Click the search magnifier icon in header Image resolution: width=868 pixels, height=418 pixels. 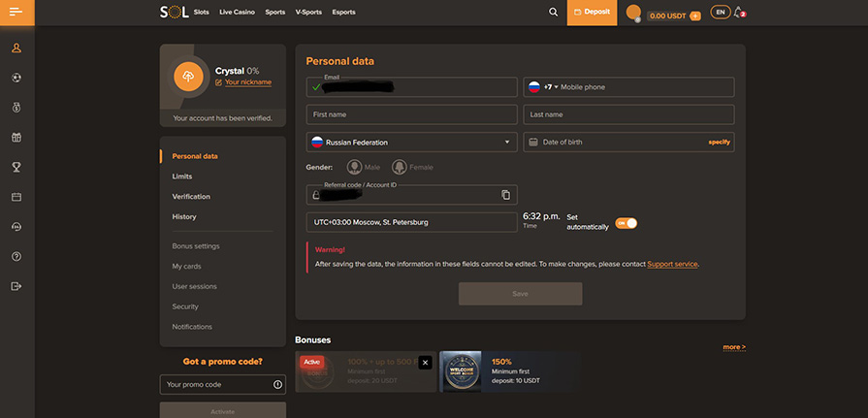point(553,13)
